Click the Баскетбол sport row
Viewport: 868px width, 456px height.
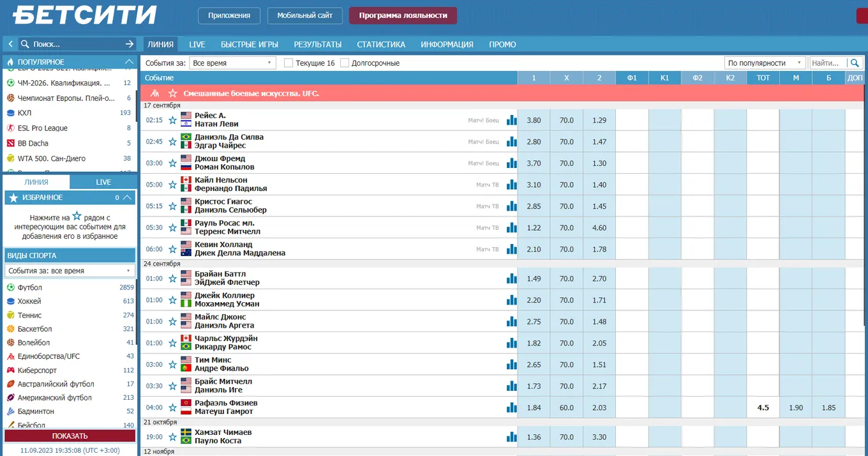pos(70,329)
